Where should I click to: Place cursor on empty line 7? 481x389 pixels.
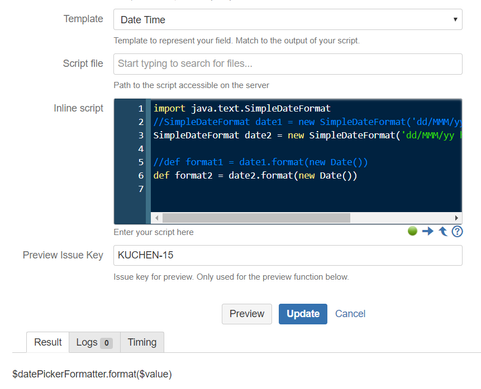pyautogui.click(x=306, y=189)
